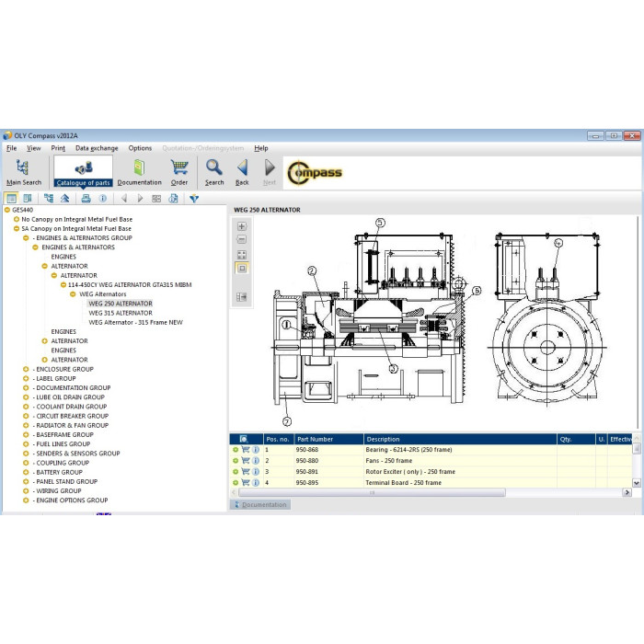Click the parts table scroll-down arrow

click(637, 483)
